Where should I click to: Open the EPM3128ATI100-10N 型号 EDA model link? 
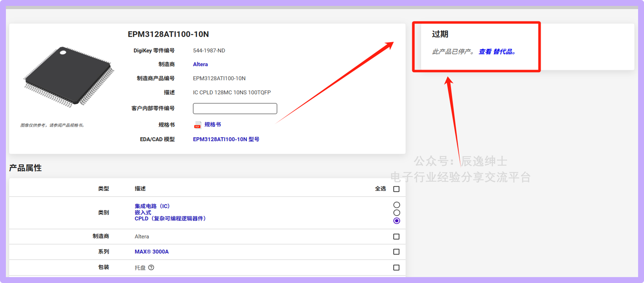click(226, 139)
